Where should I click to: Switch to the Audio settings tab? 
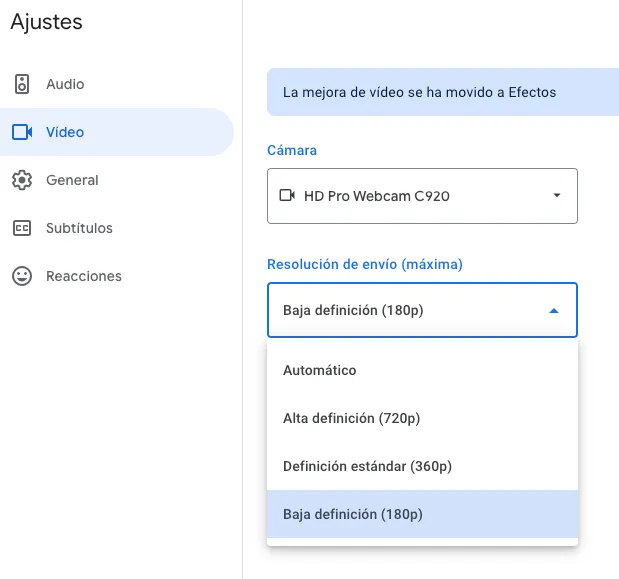click(65, 84)
